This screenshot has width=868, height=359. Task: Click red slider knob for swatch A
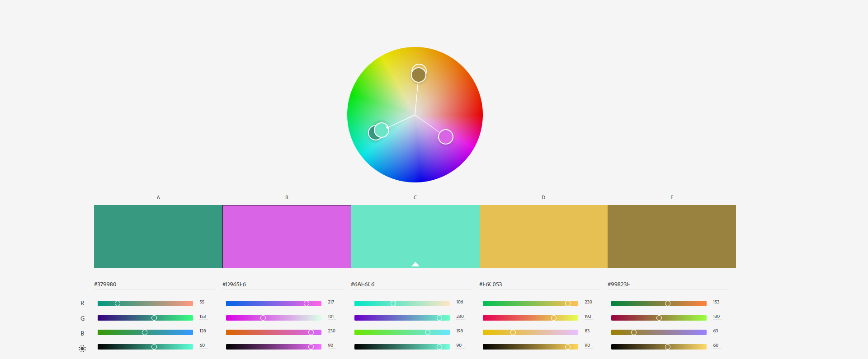tap(118, 303)
